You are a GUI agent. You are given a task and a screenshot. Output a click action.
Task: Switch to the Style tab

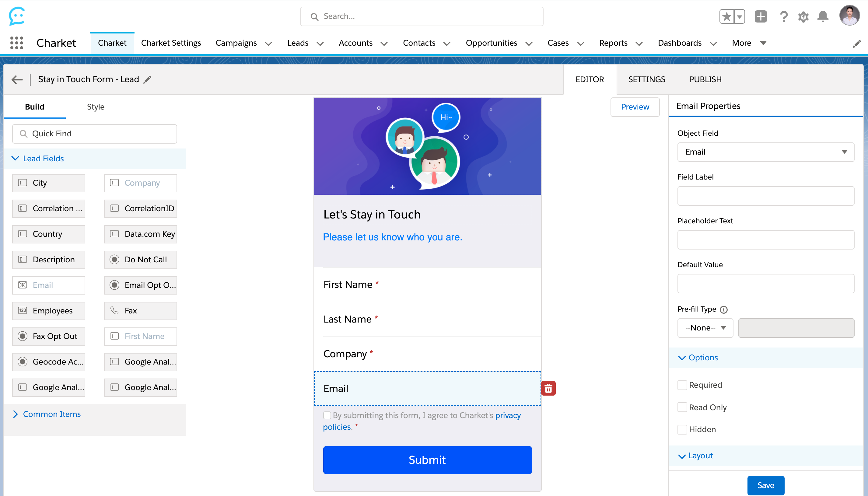pos(95,107)
